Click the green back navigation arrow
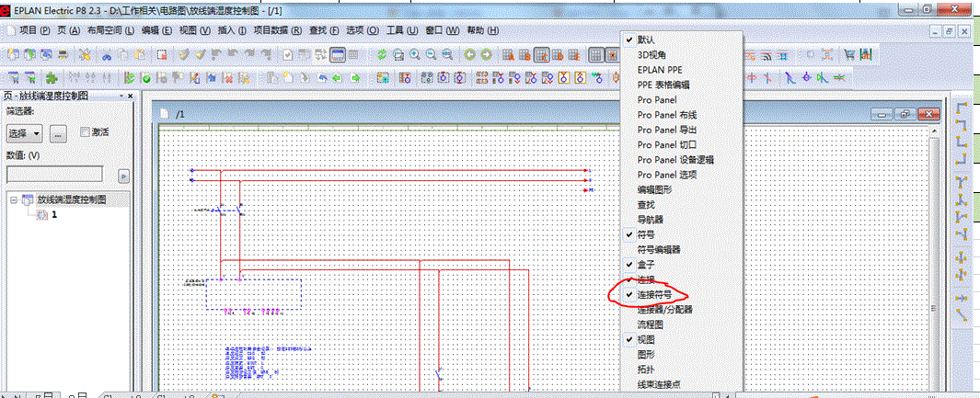The width and height of the screenshot is (980, 398). click(x=469, y=55)
